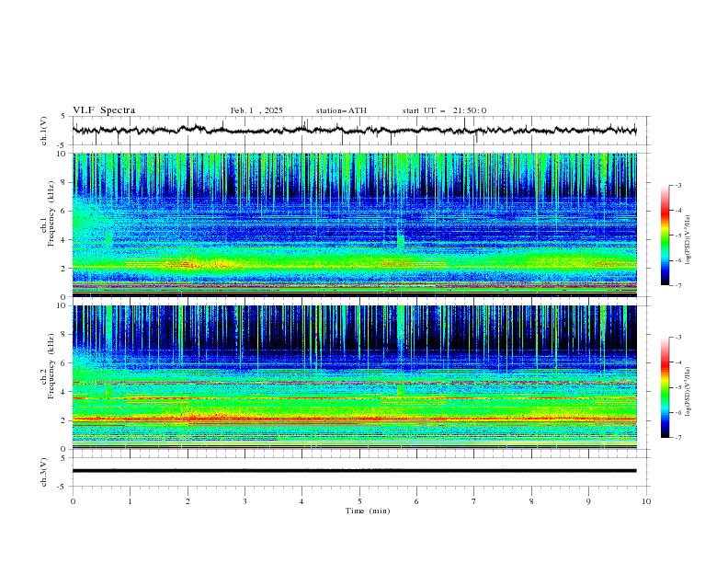Click the "-3" label on ch.1 color scale
This screenshot has width=728, height=563.
[677, 185]
